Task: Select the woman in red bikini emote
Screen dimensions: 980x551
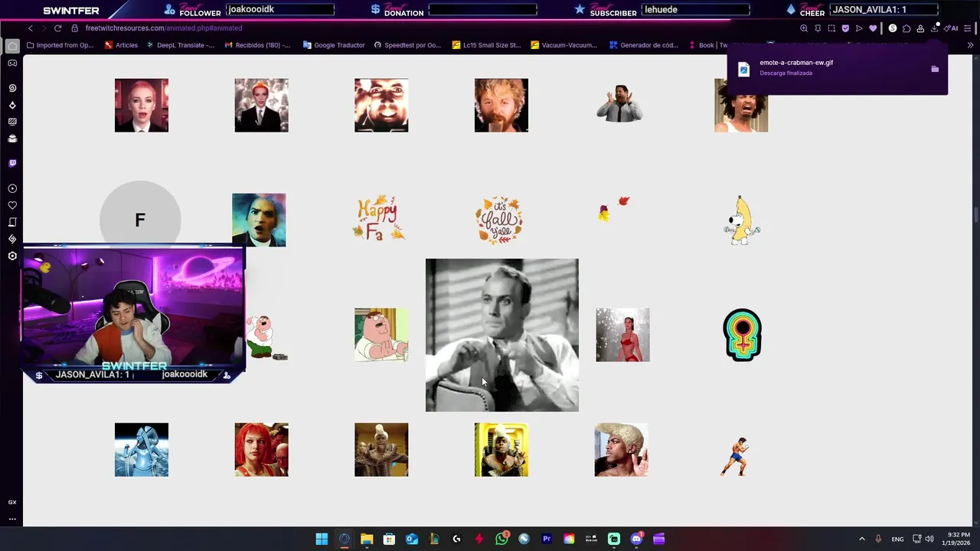Action: (x=622, y=335)
